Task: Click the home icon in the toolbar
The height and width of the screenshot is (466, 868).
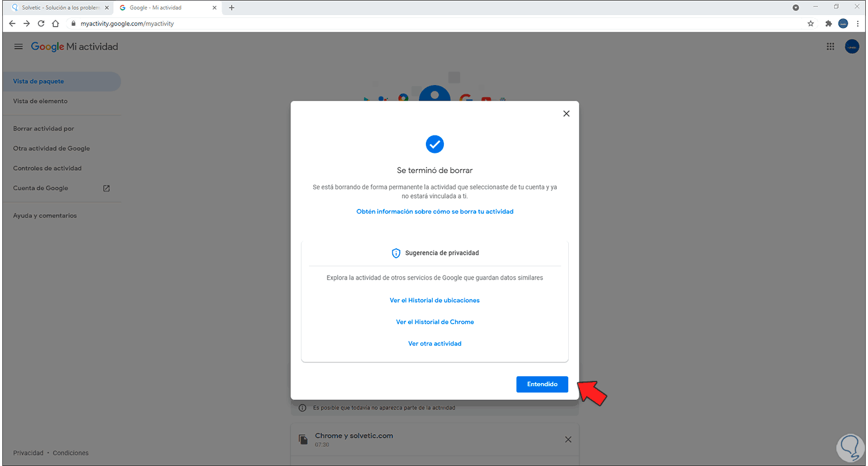Action: point(55,24)
